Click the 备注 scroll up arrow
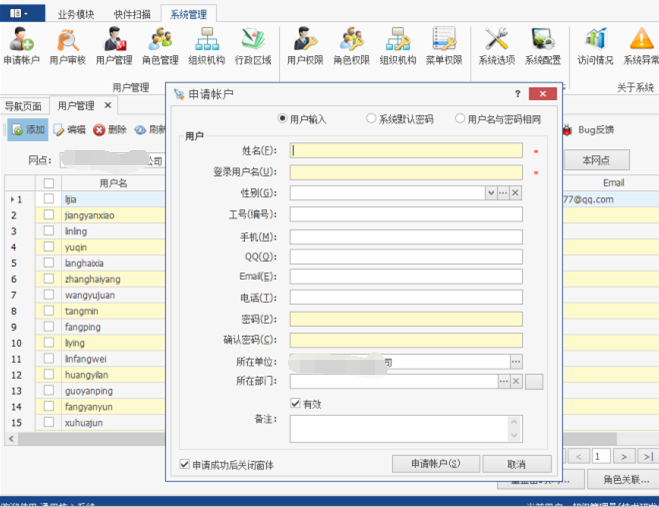The height and width of the screenshot is (507, 659). coord(514,422)
